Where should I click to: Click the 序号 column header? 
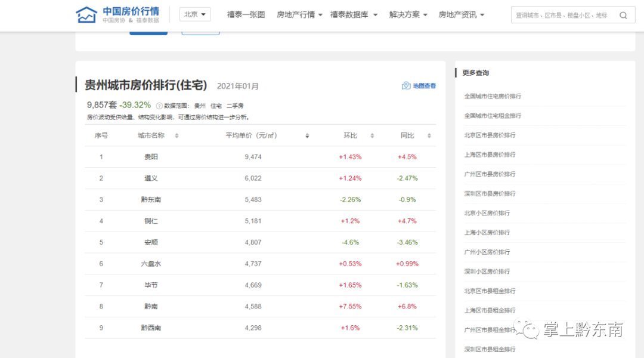tap(101, 135)
